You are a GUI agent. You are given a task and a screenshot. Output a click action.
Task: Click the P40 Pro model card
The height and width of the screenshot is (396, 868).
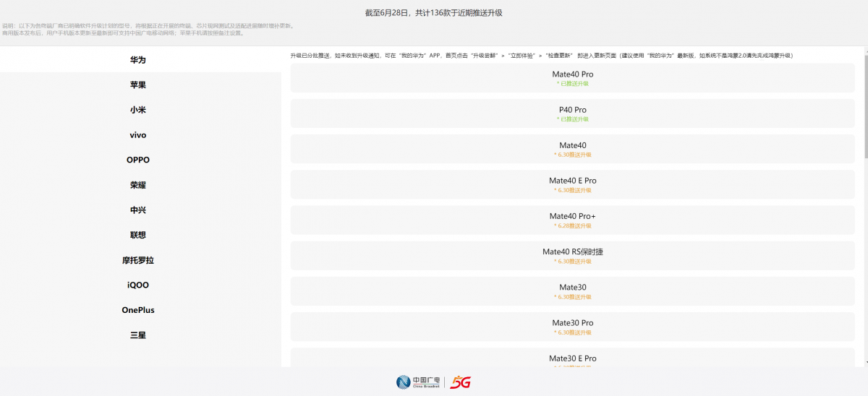[x=572, y=113]
